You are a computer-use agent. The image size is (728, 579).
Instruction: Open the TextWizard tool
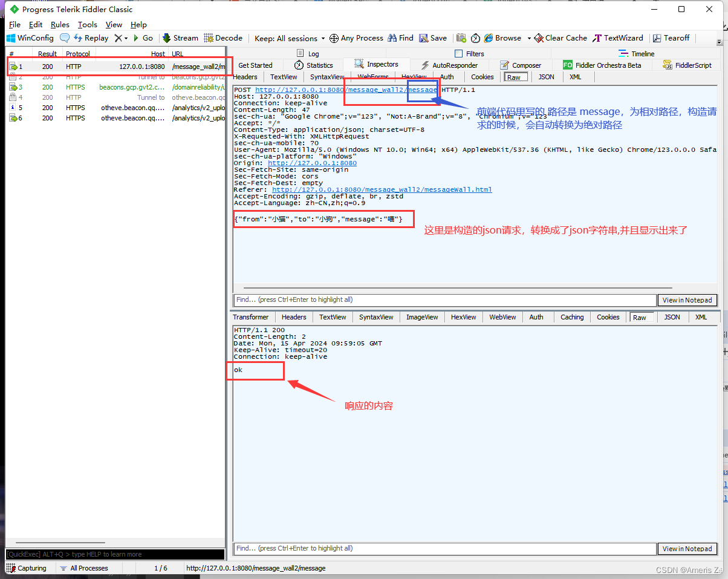618,38
